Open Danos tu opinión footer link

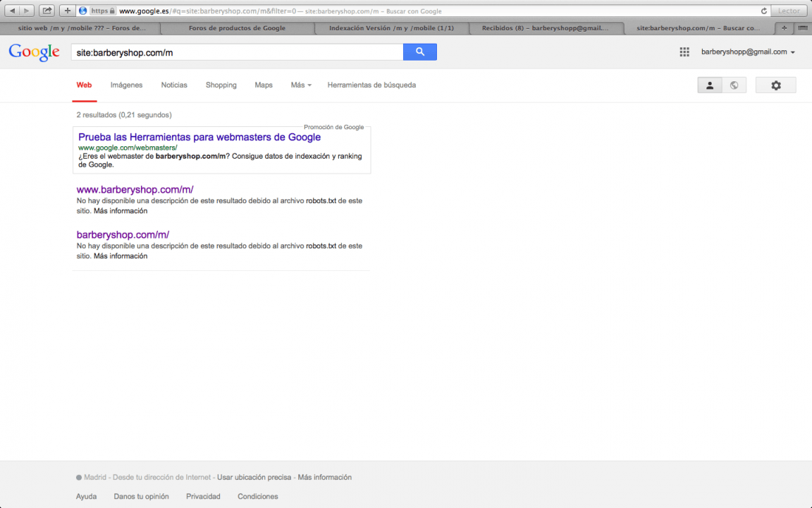point(141,496)
